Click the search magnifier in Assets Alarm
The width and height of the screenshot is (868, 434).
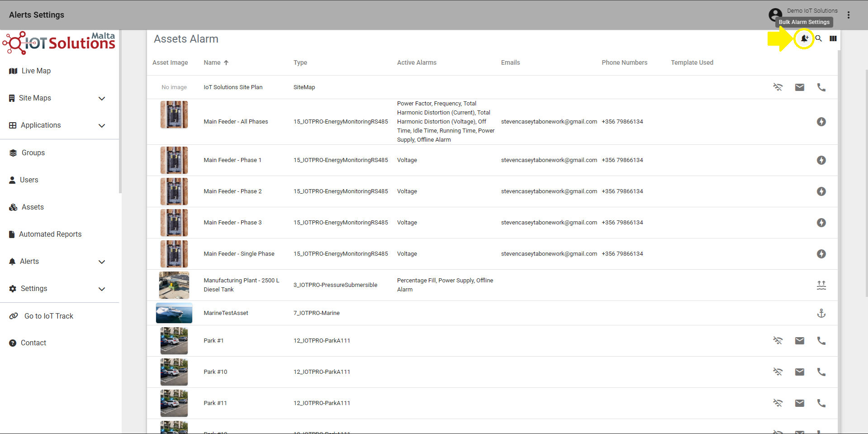tap(818, 38)
